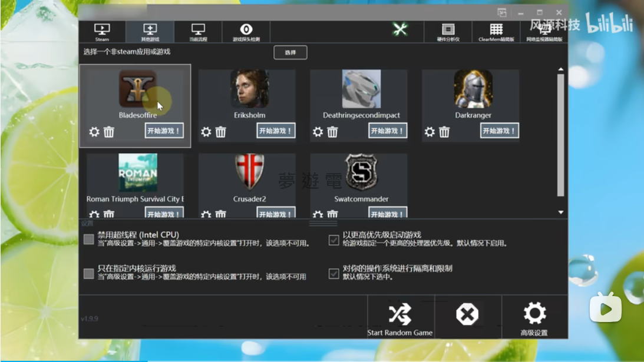Open the network monitor lite tool
Screen dimensions: 644x362
544,32
